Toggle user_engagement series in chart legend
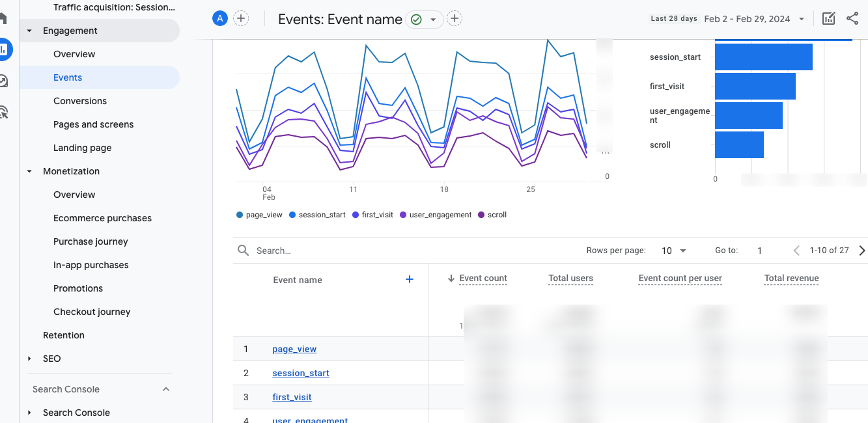This screenshot has width=868, height=423. point(436,215)
